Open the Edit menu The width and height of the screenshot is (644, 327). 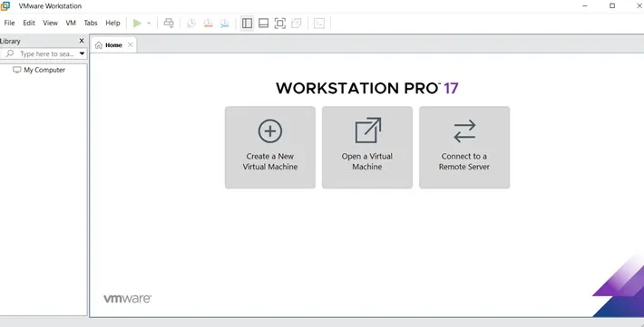pyautogui.click(x=29, y=23)
